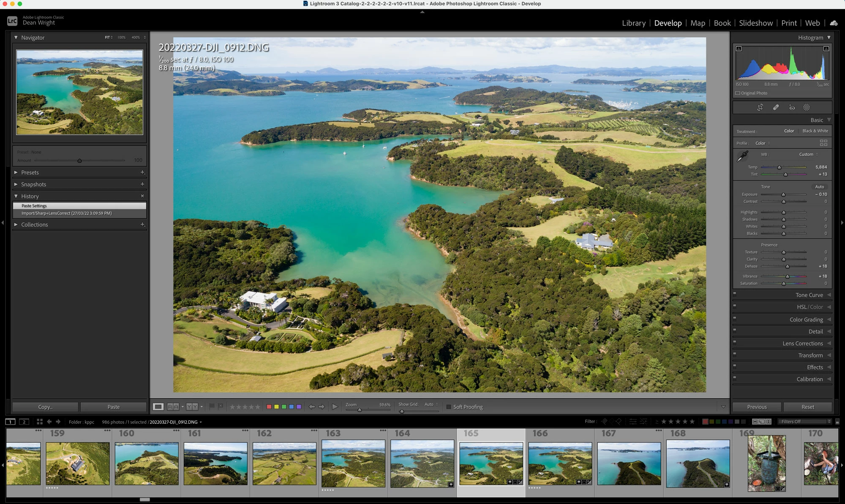The image size is (845, 504).
Task: Open the Slideshow module
Action: pos(755,23)
